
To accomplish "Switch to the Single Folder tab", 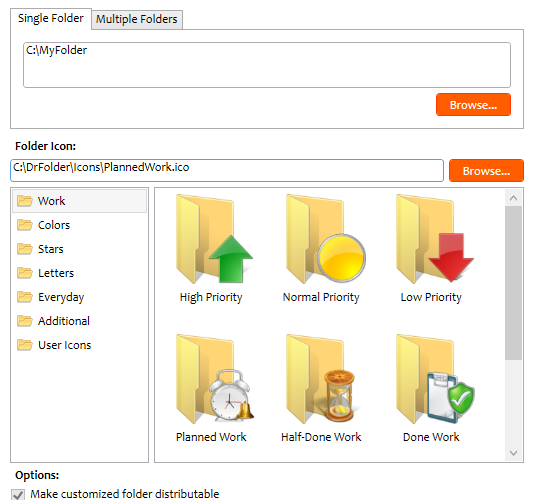I will 51,18.
